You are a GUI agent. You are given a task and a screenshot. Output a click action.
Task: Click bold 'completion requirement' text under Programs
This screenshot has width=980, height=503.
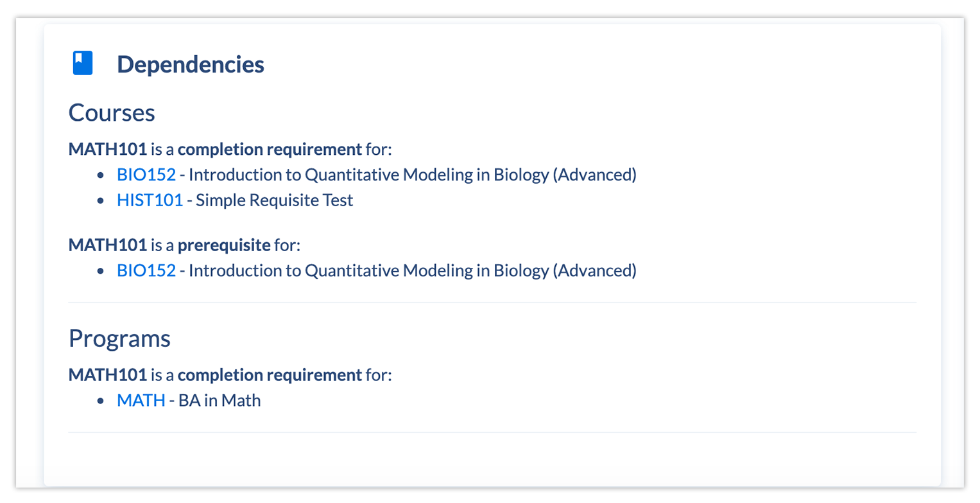point(270,375)
